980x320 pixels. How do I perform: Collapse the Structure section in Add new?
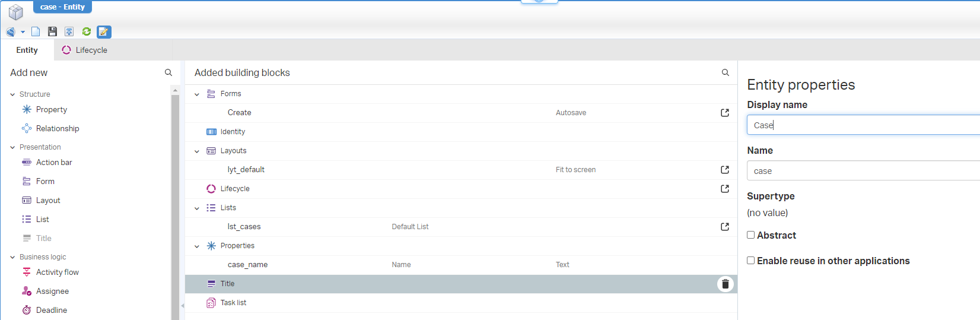point(12,94)
